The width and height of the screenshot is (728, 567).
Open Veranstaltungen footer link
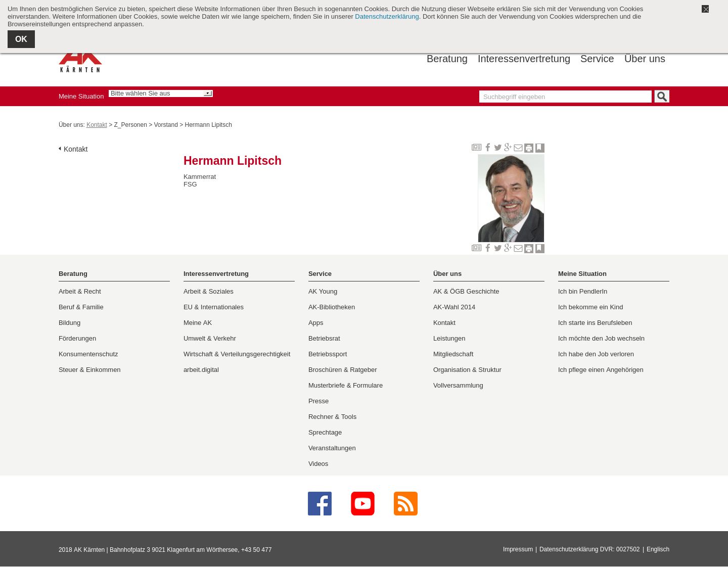click(332, 448)
